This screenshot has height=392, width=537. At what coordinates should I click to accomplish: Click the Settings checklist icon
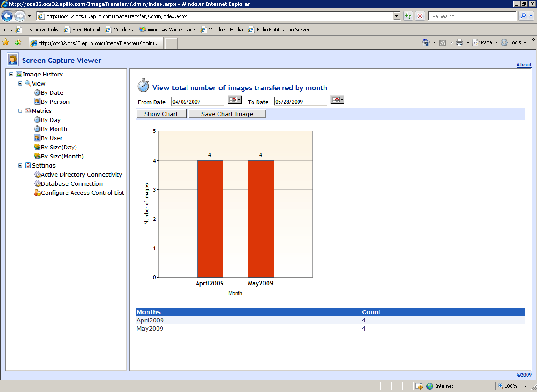[28, 165]
